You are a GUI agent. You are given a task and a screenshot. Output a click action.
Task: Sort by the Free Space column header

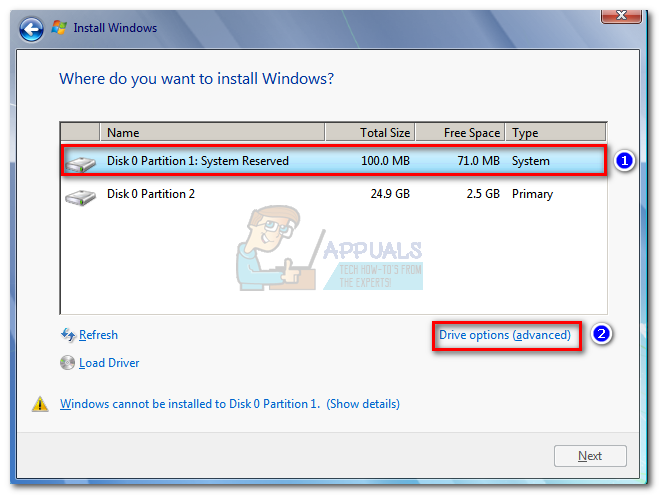[x=461, y=132]
